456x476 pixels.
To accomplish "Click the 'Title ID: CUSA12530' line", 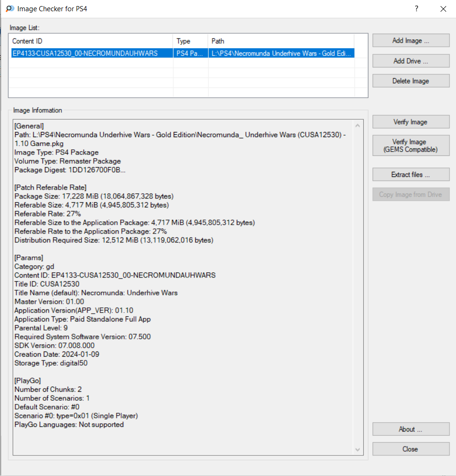I will coord(47,284).
